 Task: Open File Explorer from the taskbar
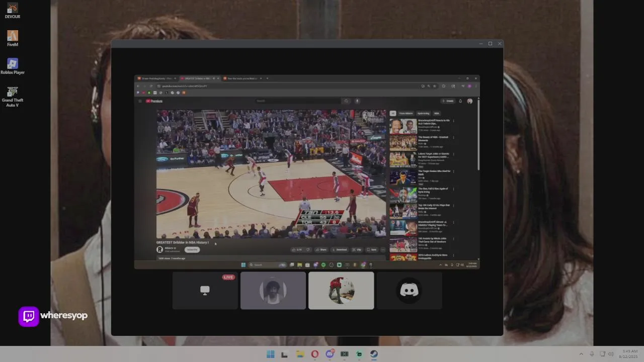(x=300, y=354)
